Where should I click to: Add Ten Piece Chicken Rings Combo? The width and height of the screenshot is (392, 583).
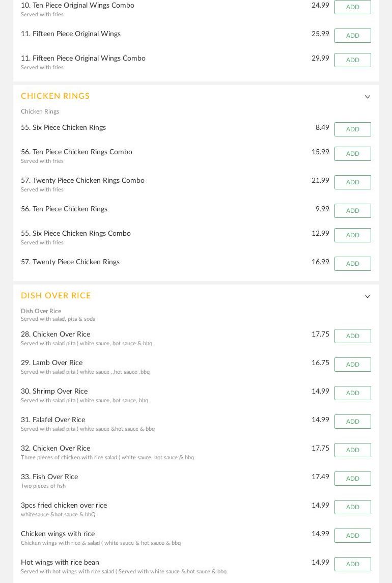click(352, 154)
